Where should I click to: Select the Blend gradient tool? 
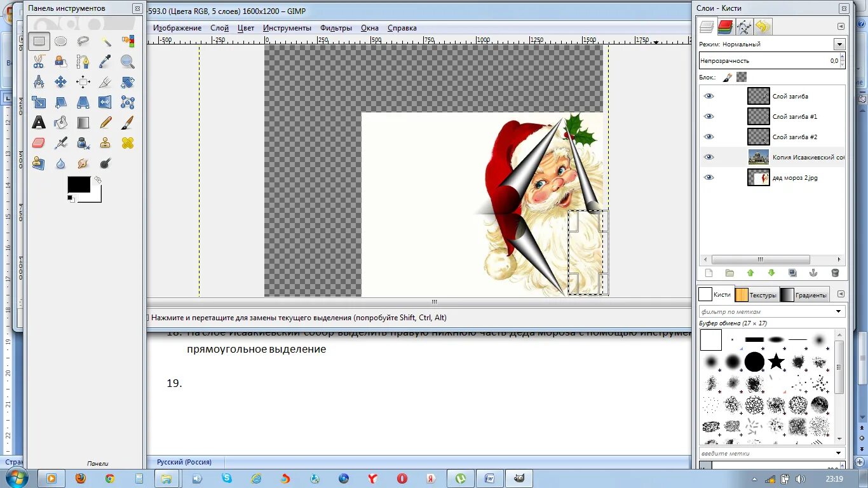[83, 123]
